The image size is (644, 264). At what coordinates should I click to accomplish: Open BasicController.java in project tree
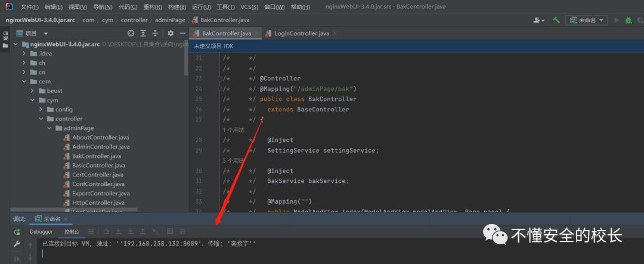pyautogui.click(x=98, y=166)
